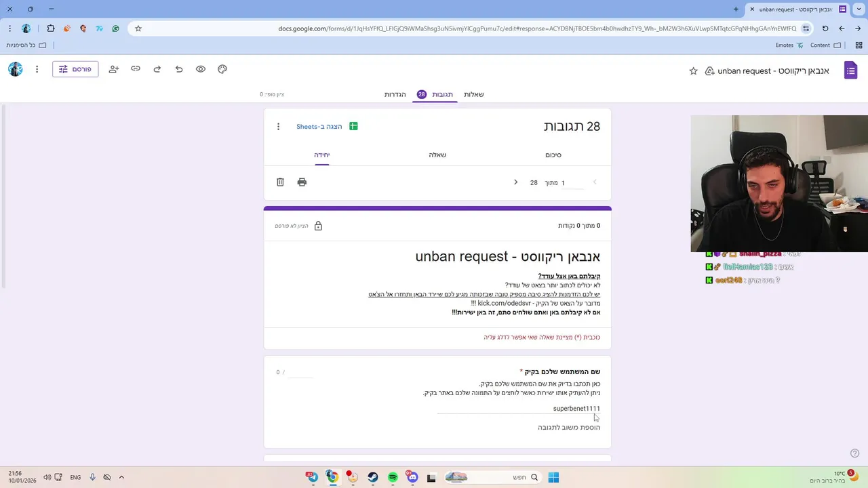This screenshot has height=488, width=868.
Task: Go to the previous response arrow
Action: [595, 182]
